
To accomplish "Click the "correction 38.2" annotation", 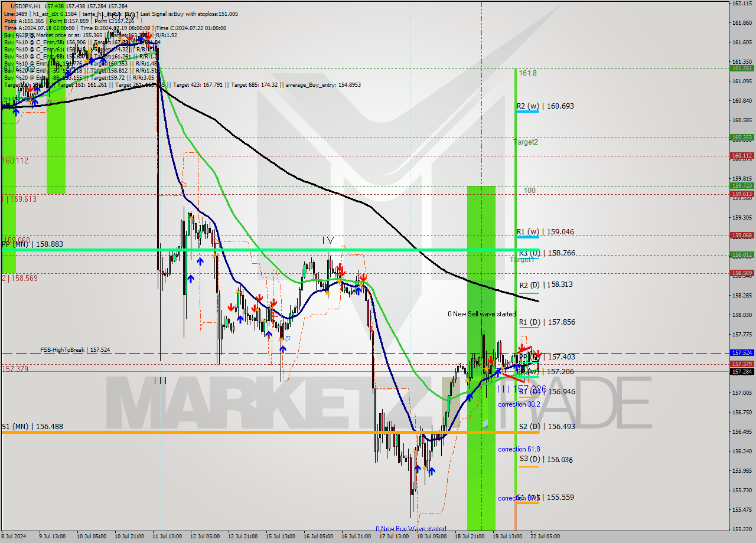I will [519, 404].
